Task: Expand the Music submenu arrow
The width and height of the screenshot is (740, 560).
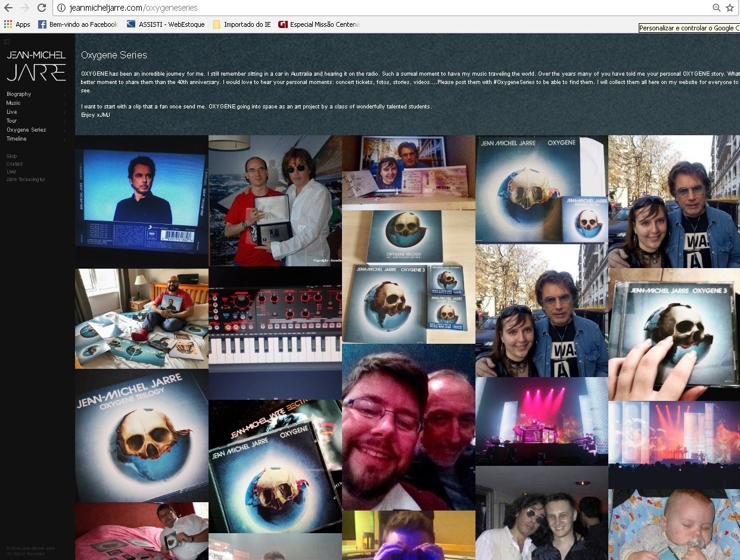Action: tap(64, 103)
